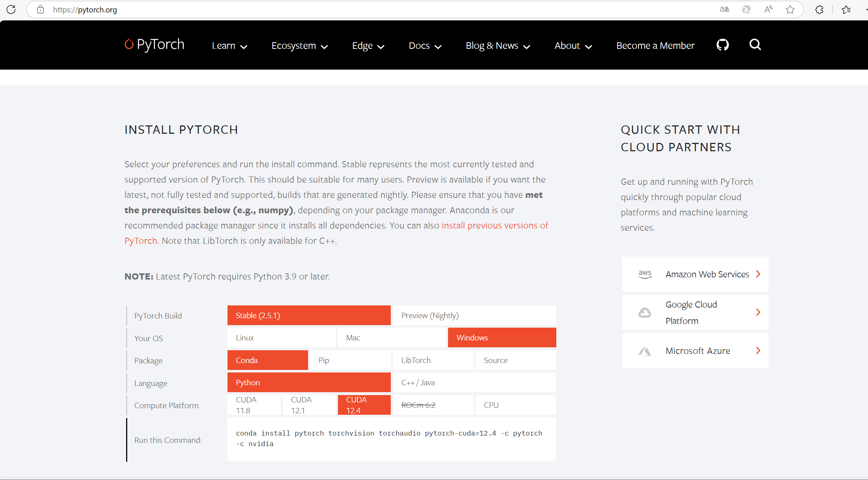868x480 pixels.
Task: Open Microsoft Azure quick start
Action: (x=695, y=351)
